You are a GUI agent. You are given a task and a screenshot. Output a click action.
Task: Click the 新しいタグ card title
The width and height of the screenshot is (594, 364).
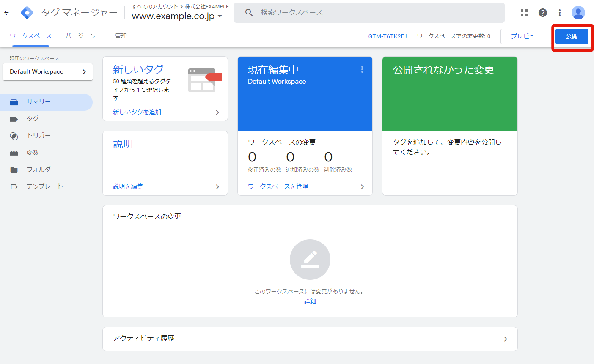tap(138, 69)
